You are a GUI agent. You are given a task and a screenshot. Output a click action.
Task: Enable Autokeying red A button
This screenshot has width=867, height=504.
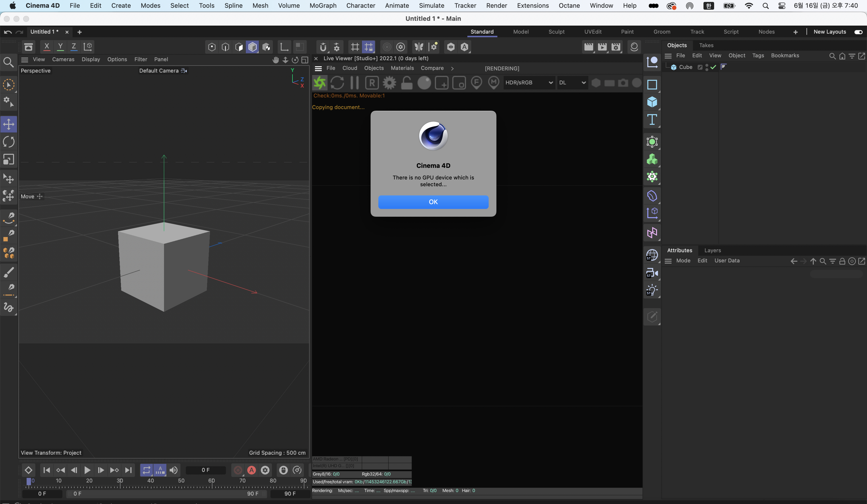251,470
